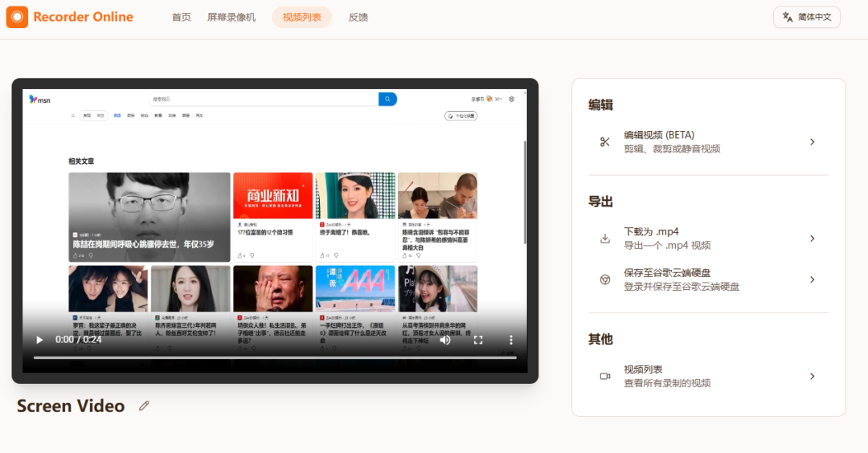Viewport: 868px width, 453px height.
Task: Go to 屏幕录像机 screen recorder tab
Action: (231, 17)
